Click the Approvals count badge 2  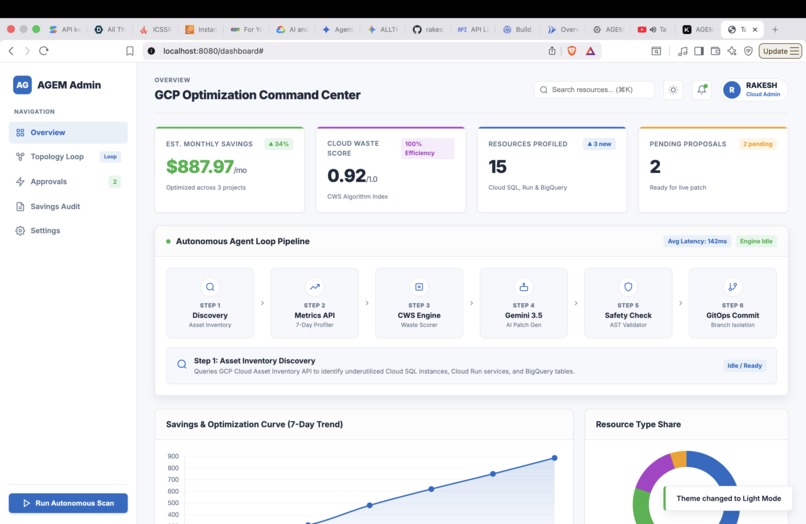115,182
